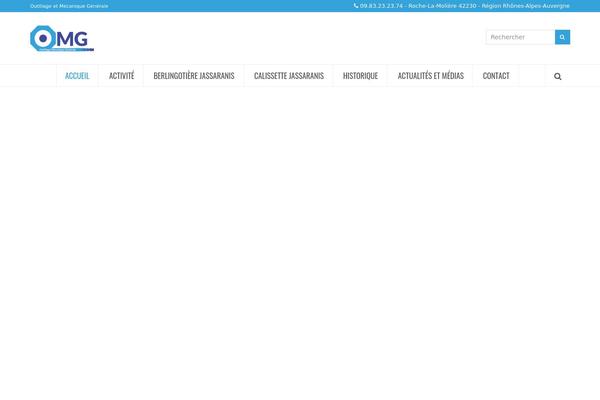Open search via navigation magnifier icon
The width and height of the screenshot is (600, 400).
pyautogui.click(x=558, y=77)
